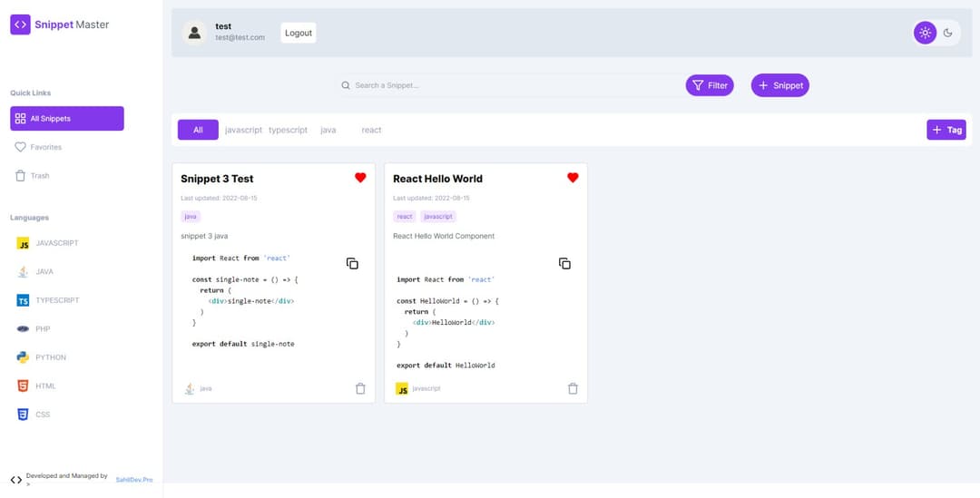The image size is (980, 498).
Task: Click javascript tag chip on React Hello World
Action: (438, 216)
